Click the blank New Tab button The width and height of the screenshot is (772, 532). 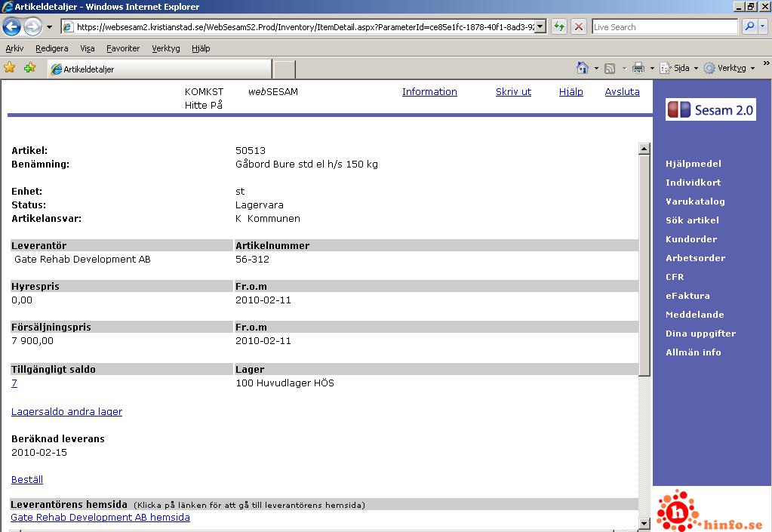pos(284,69)
